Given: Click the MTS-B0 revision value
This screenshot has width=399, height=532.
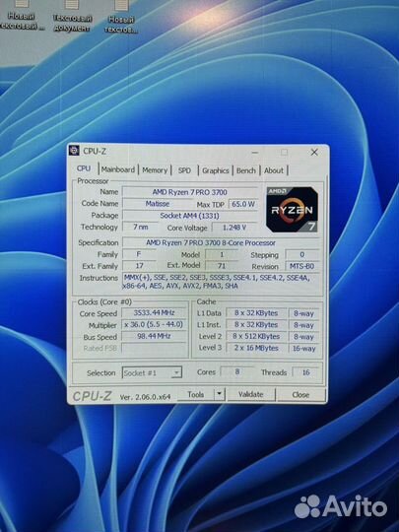Looking at the screenshot, I should point(302,266).
